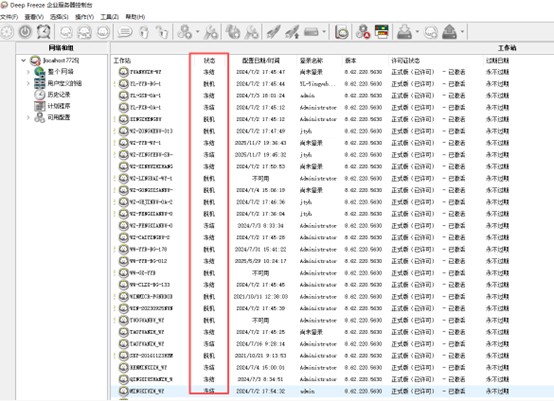Click the date cell 2024/7/4 15:06:10
Screen dimensions: 554x401
click(x=260, y=190)
